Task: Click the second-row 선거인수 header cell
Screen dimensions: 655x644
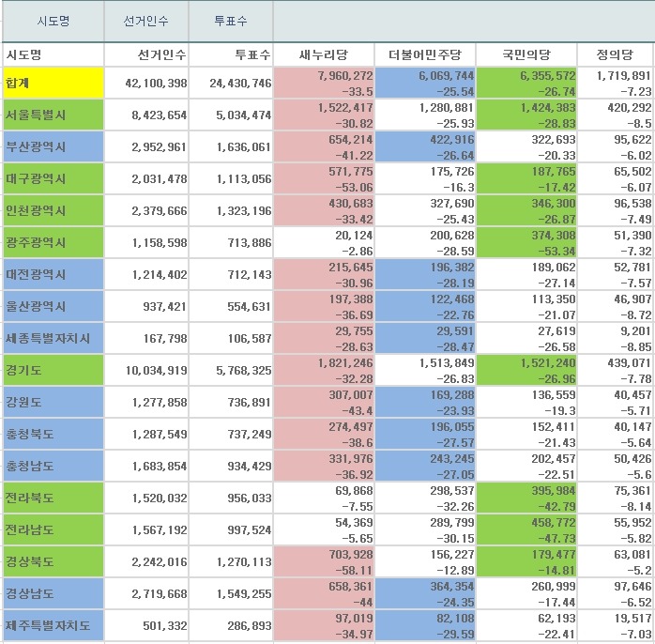Action: tap(146, 54)
